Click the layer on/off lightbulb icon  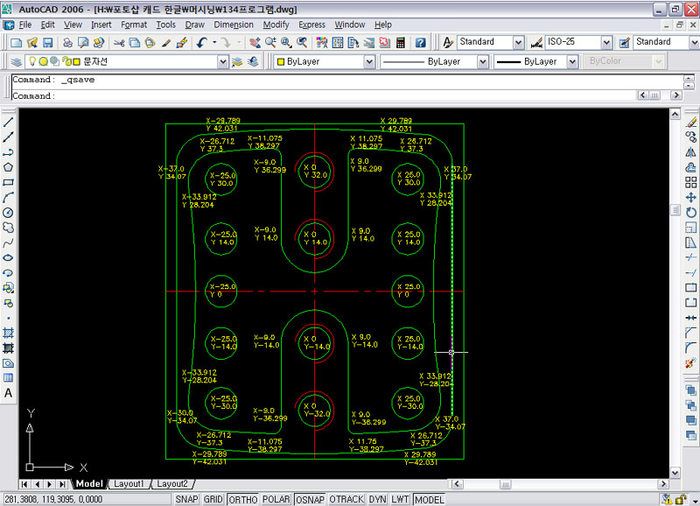(32, 62)
